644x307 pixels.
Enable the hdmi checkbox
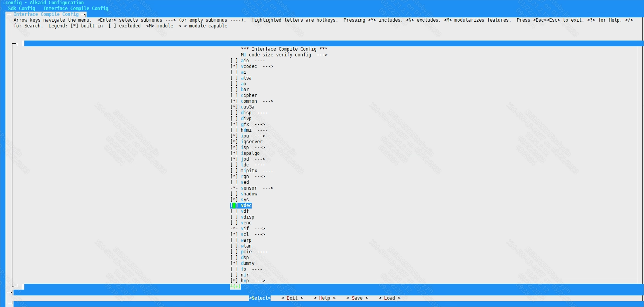click(x=234, y=130)
